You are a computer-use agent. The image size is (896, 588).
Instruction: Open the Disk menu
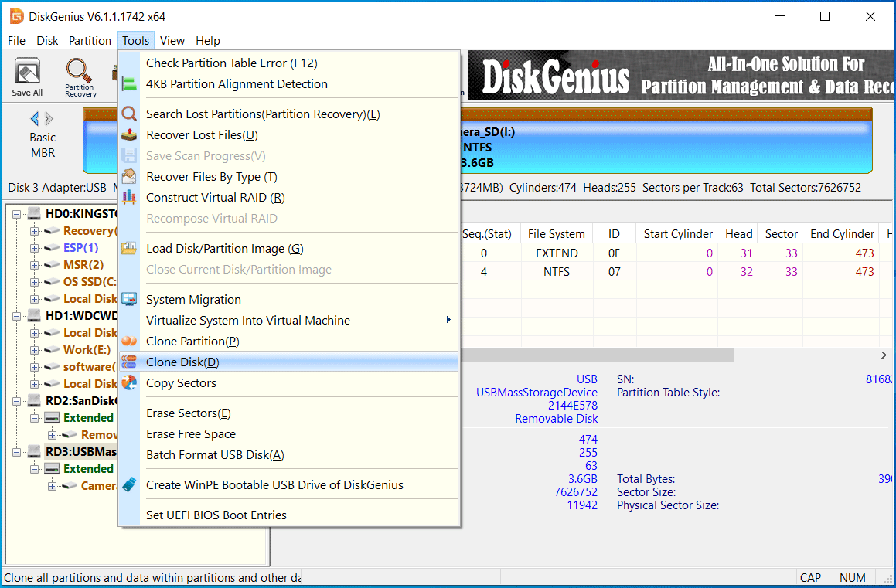point(47,40)
